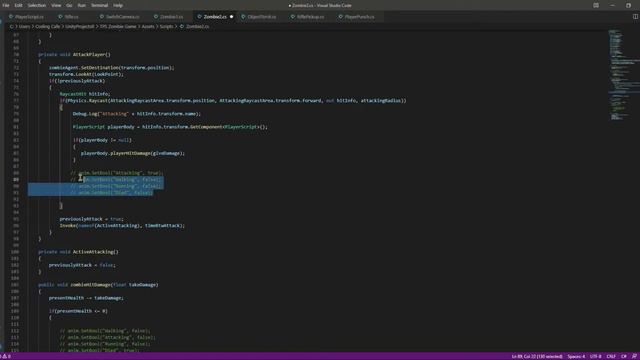Screen dimensions: 640x360
Task: Switch to the Rifle.cs tab
Action: coord(72,17)
